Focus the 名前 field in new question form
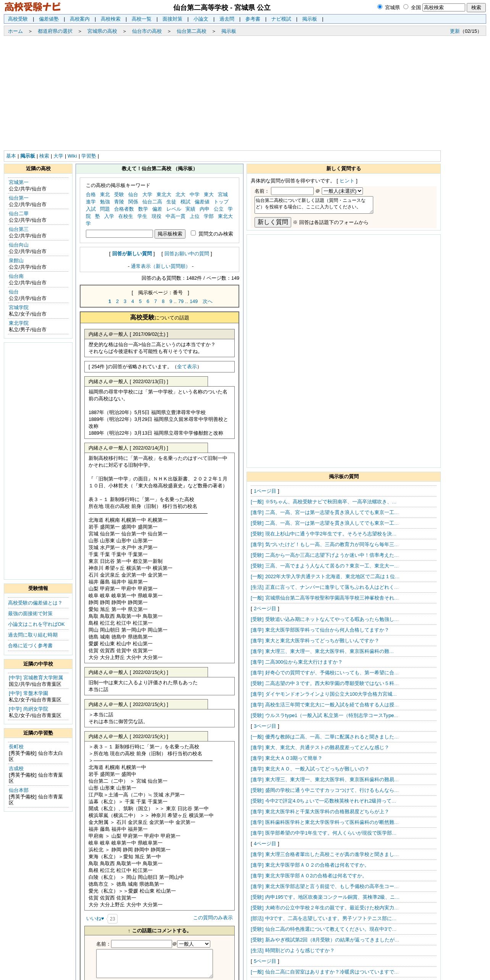490x980 pixels. coord(292,191)
